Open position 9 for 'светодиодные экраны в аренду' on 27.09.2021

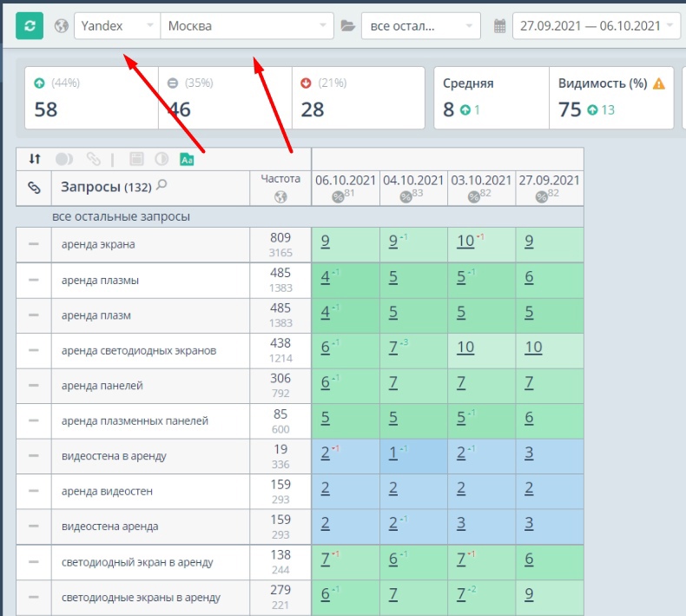(529, 594)
